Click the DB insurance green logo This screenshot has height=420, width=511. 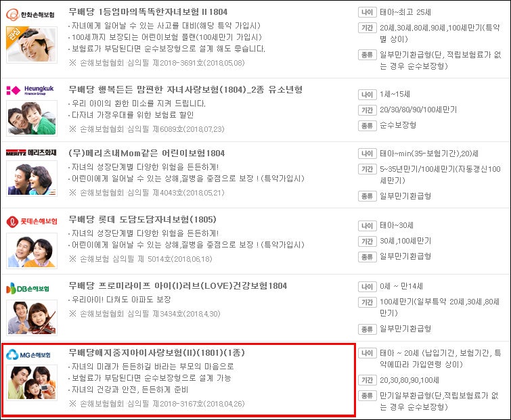(x=28, y=289)
